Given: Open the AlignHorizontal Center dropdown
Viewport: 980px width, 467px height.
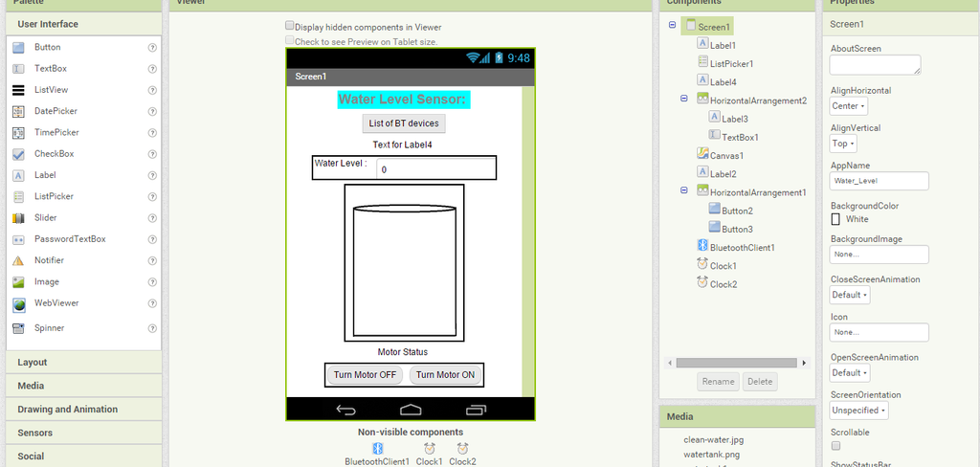Looking at the screenshot, I should [849, 106].
